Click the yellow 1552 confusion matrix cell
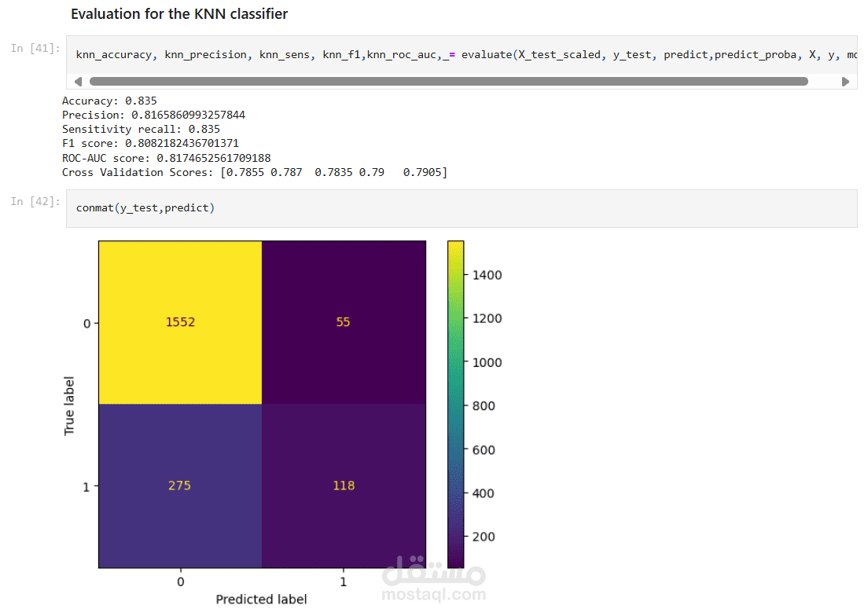This screenshot has height=616, width=868. pyautogui.click(x=181, y=322)
